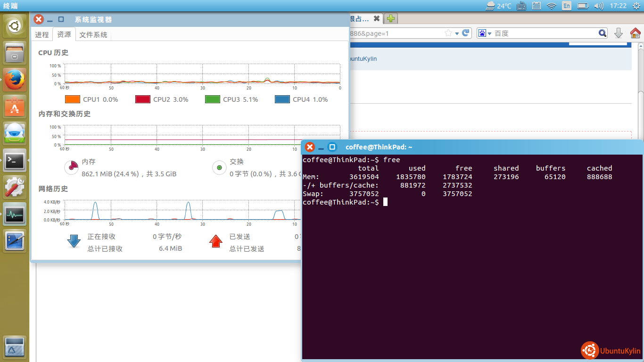Click the UbuntuKylin link on the page

click(362, 59)
